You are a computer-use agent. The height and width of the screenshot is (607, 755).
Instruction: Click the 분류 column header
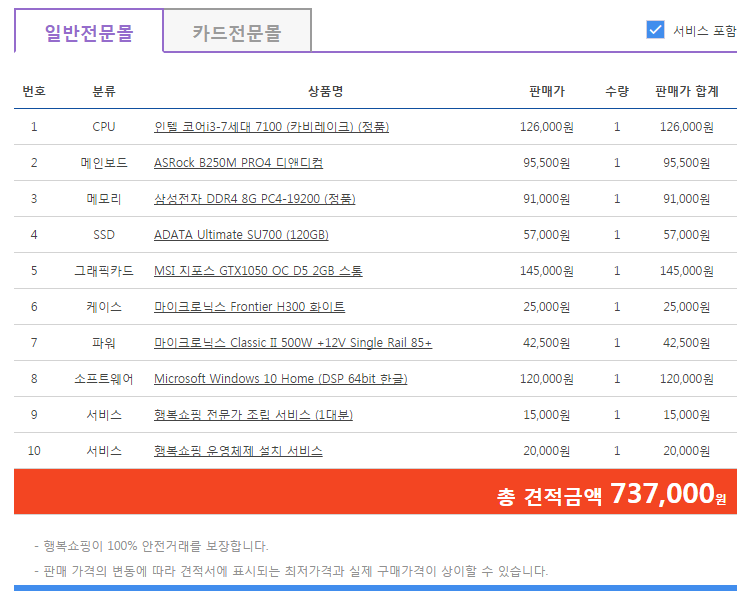[104, 91]
